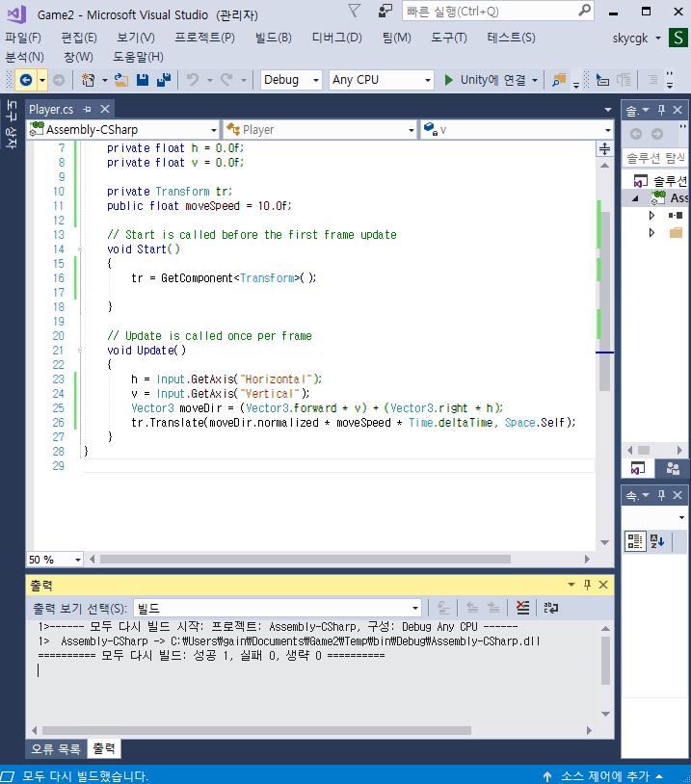Pin the Player.cs tab

pos(87,109)
